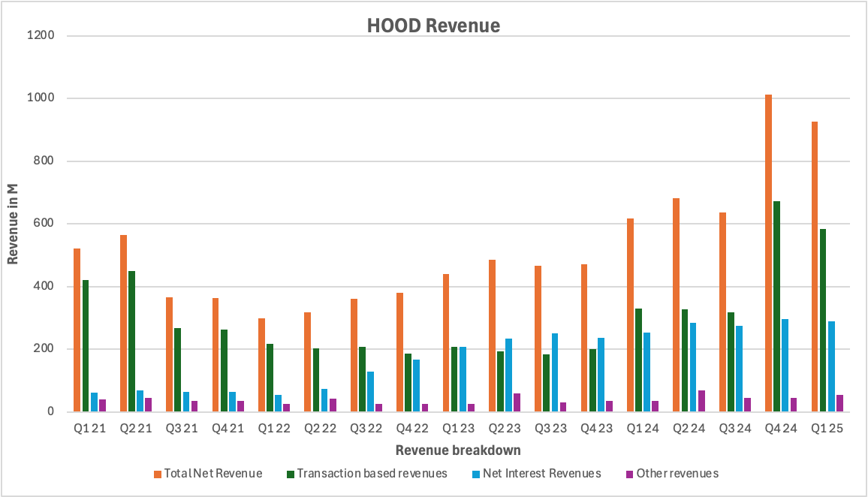
Task: Click the Q4 21 axis label
Action: (228, 429)
